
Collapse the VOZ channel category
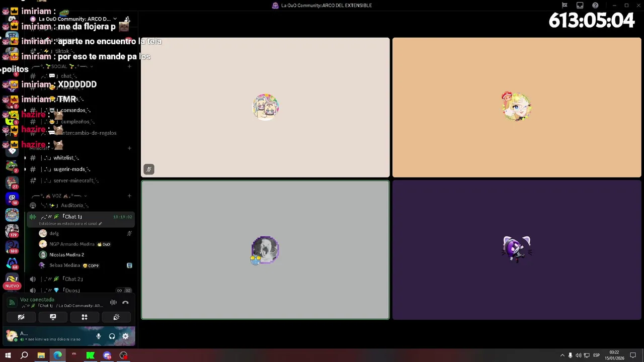(59, 196)
